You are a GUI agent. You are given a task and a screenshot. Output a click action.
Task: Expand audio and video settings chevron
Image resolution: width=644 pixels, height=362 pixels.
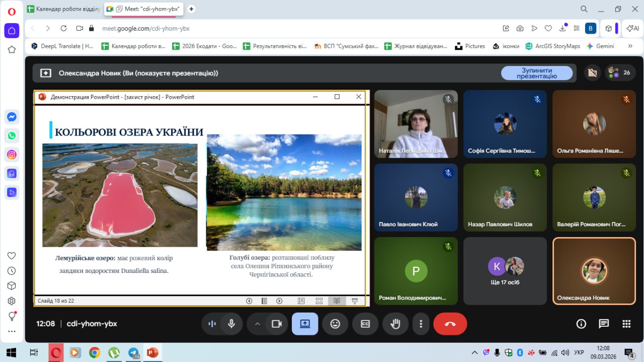point(258,324)
